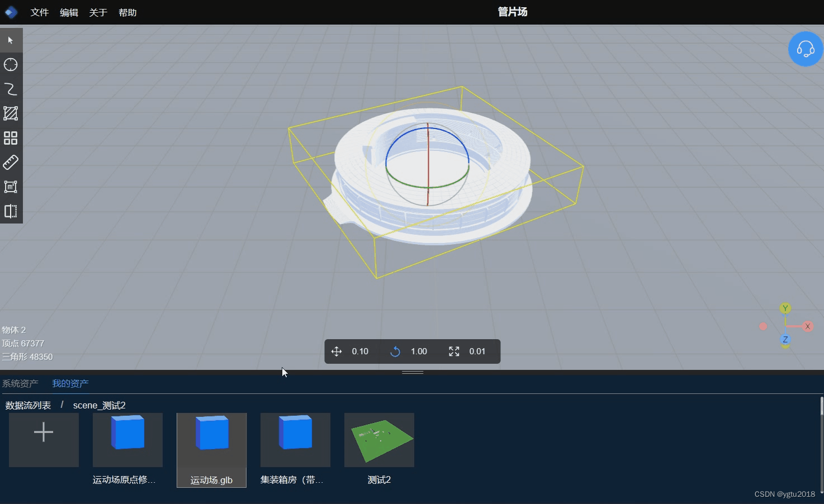Open the 关于 menu
824x504 pixels.
98,12
